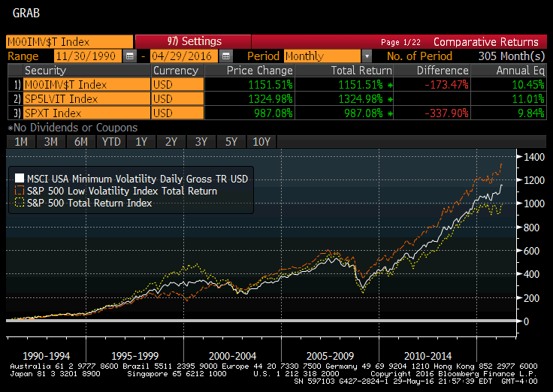Image resolution: width=553 pixels, height=392 pixels.
Task: Select the 5Y range tab
Action: (x=231, y=142)
